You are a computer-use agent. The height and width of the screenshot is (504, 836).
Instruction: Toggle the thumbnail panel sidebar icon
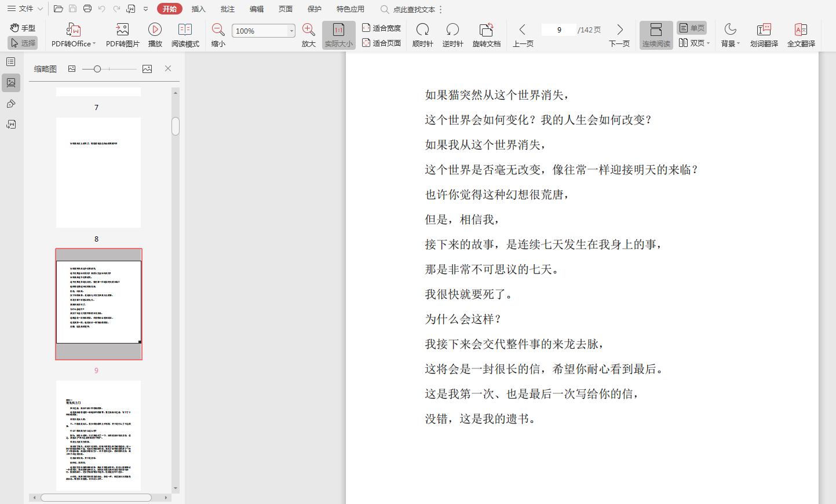(11, 83)
